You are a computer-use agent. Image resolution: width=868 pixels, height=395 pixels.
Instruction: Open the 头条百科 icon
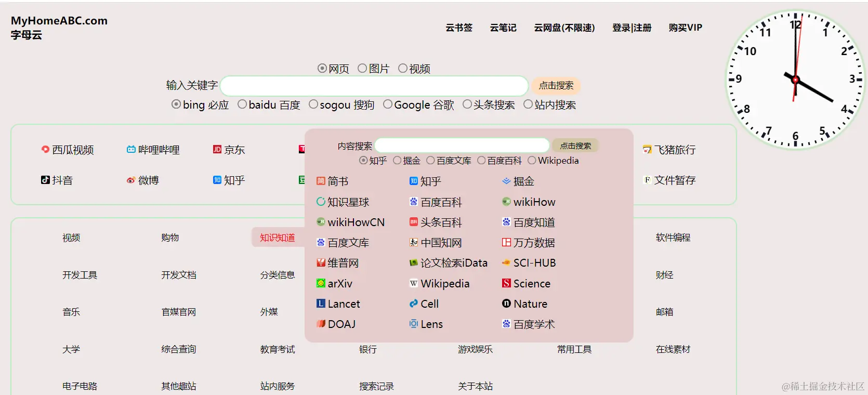(x=414, y=222)
